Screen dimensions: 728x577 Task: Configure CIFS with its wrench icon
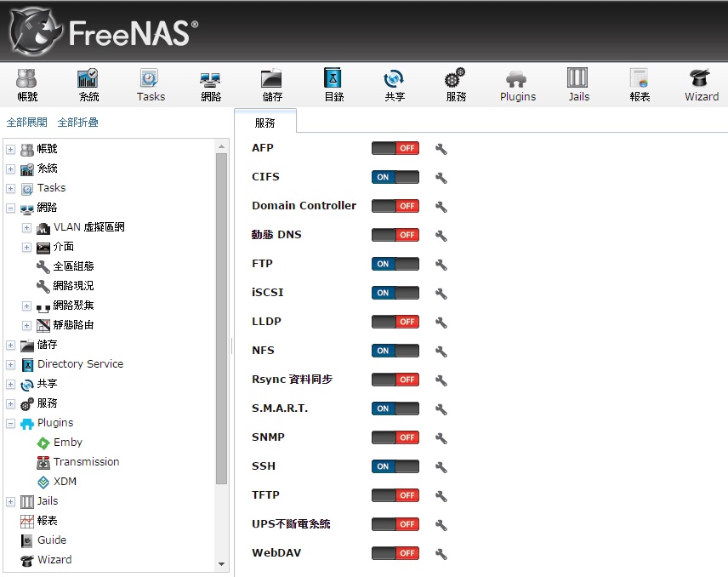[x=441, y=178]
